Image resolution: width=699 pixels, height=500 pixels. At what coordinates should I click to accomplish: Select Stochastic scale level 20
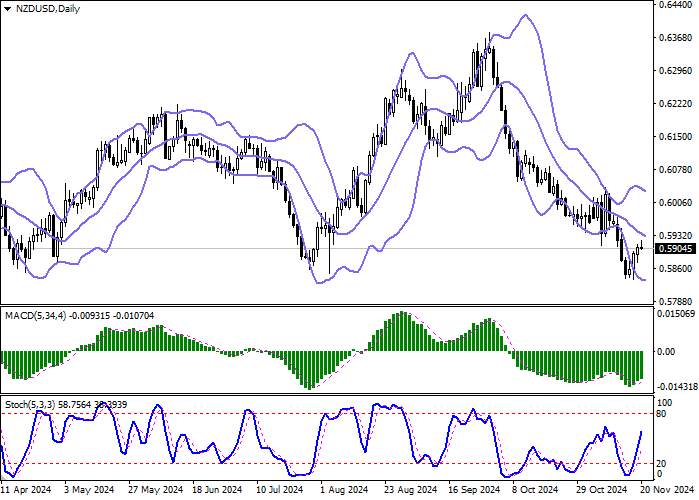pos(662,464)
